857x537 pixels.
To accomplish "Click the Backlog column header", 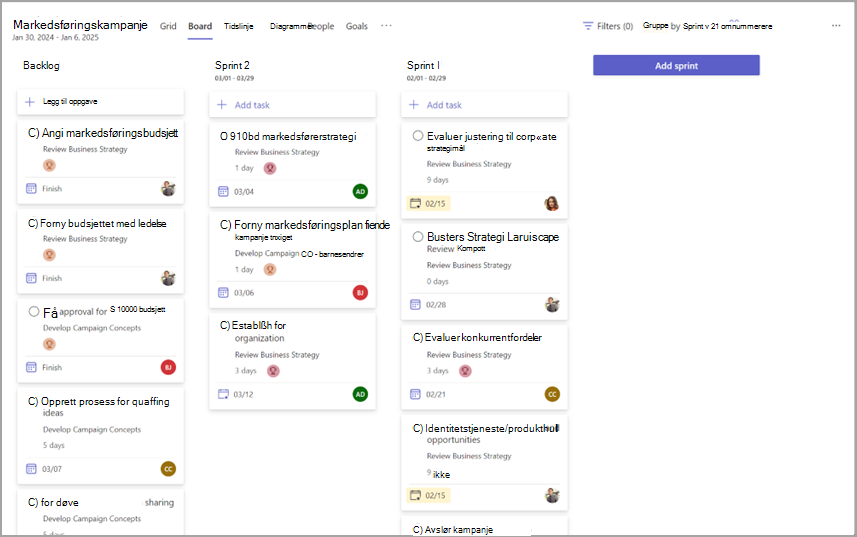I will (42, 65).
